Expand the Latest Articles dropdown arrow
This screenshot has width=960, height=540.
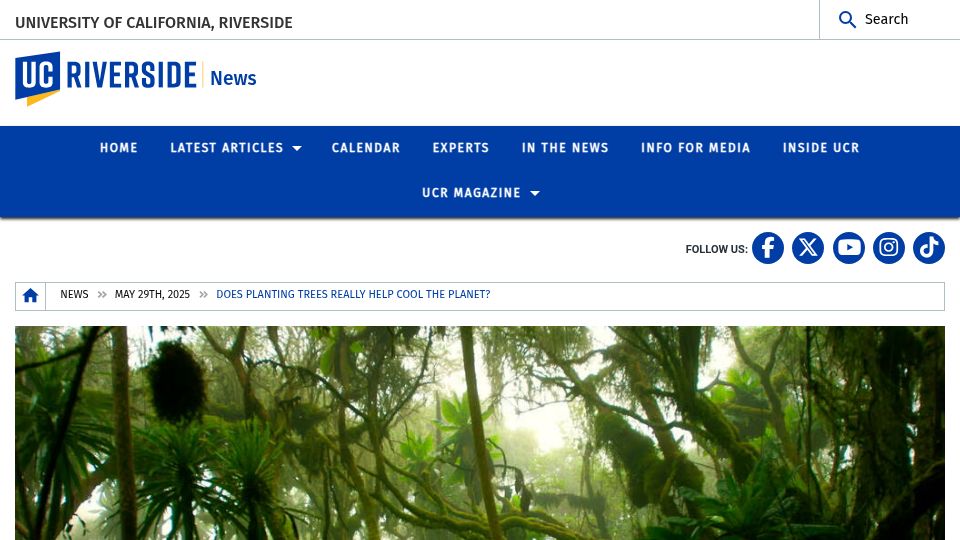(x=297, y=148)
